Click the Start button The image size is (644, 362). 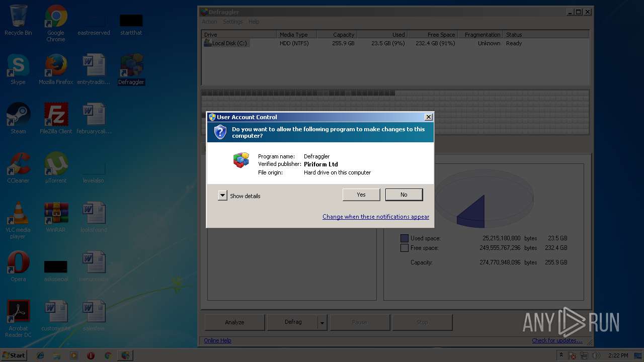pyautogui.click(x=14, y=355)
